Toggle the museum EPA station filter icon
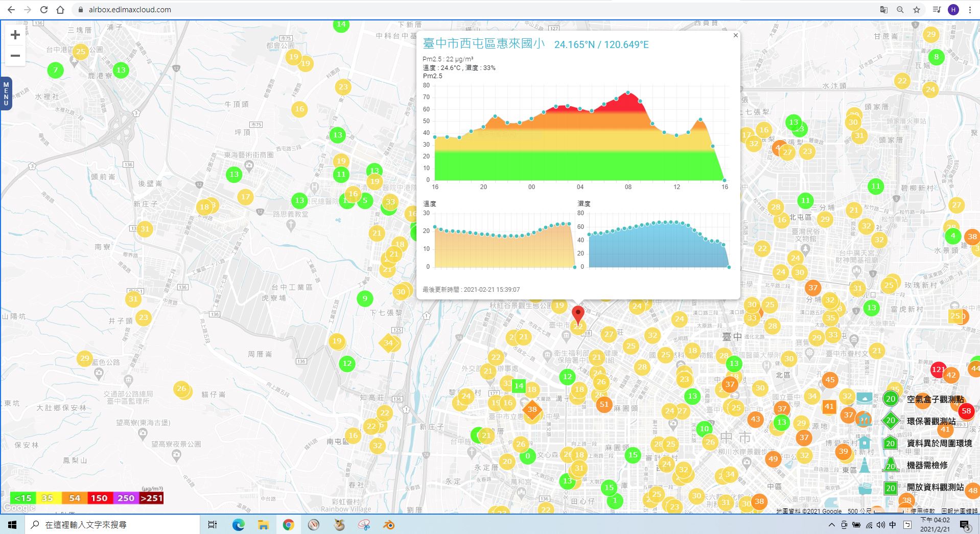 [864, 420]
